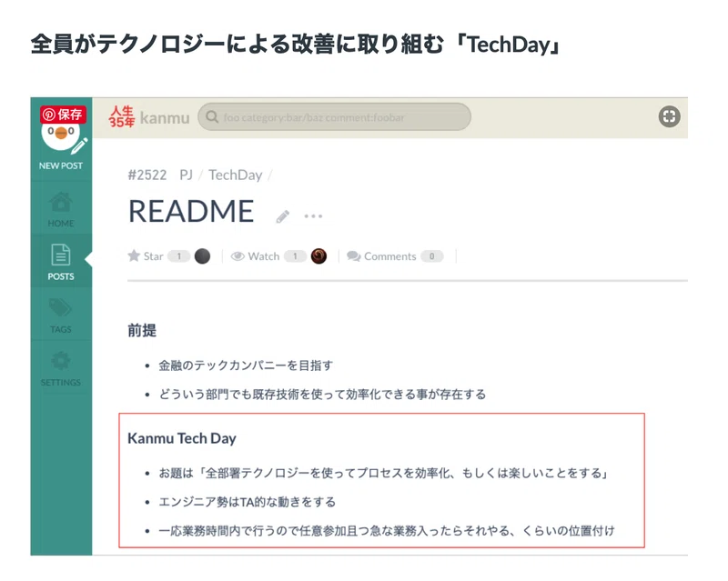Open the PJ category breadcrumb
This screenshot has width=728, height=581.
point(186,175)
